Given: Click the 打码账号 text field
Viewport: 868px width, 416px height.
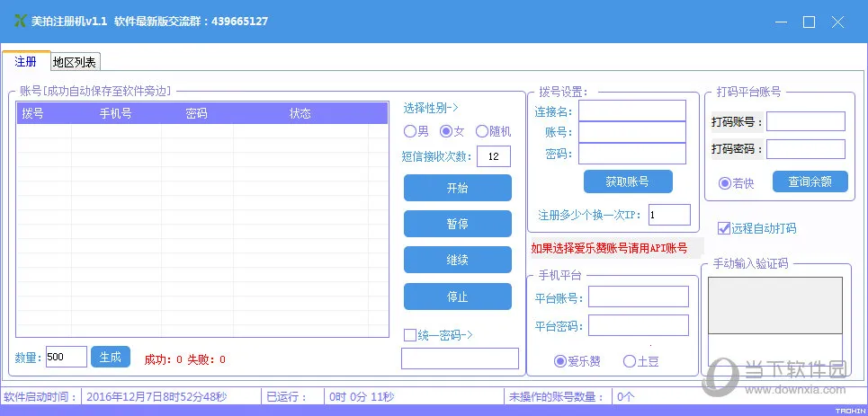Looking at the screenshot, I should point(805,121).
